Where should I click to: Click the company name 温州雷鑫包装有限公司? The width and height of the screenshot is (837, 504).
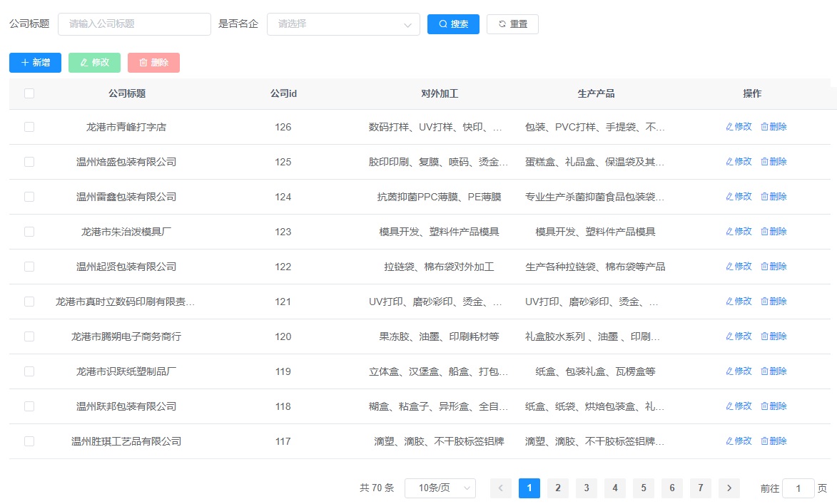(126, 197)
